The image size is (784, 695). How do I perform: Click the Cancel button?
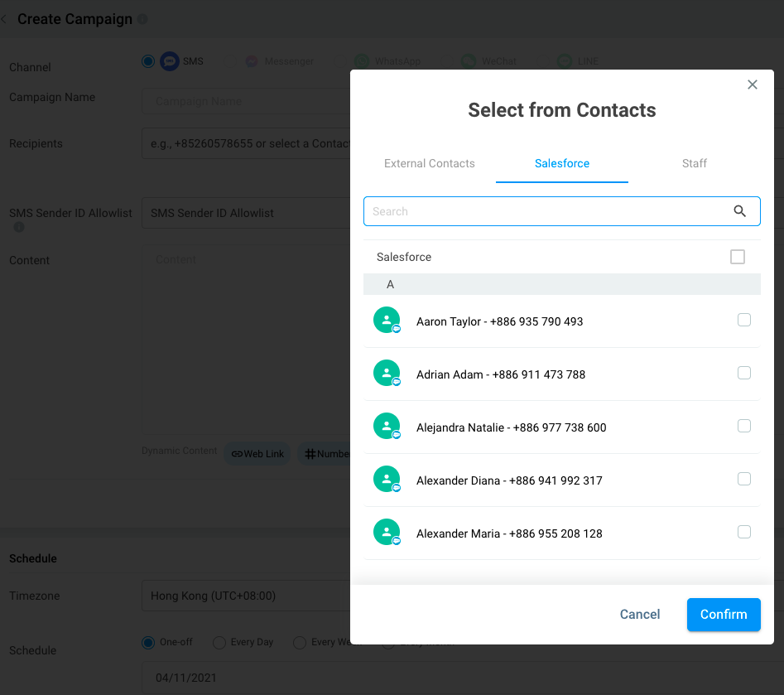coord(640,614)
